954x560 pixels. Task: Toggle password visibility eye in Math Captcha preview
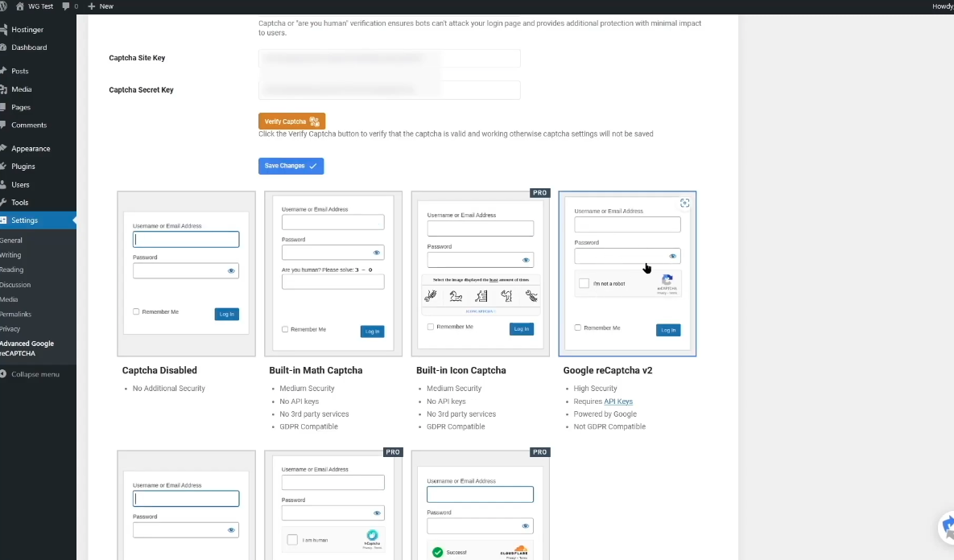click(x=377, y=253)
